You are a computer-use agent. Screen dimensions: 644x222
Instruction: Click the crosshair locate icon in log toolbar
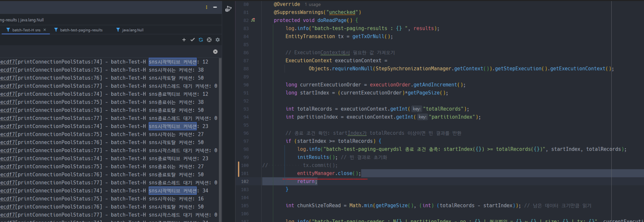point(209,40)
